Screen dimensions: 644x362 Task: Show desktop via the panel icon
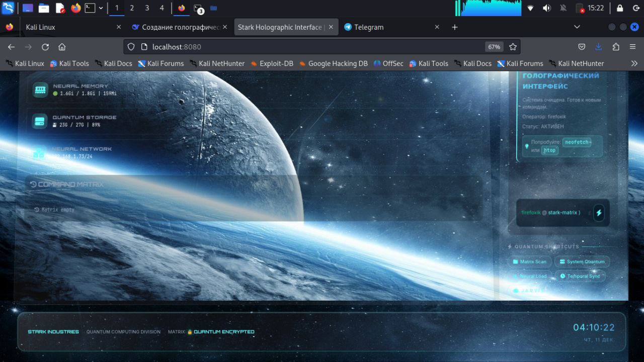(28, 8)
